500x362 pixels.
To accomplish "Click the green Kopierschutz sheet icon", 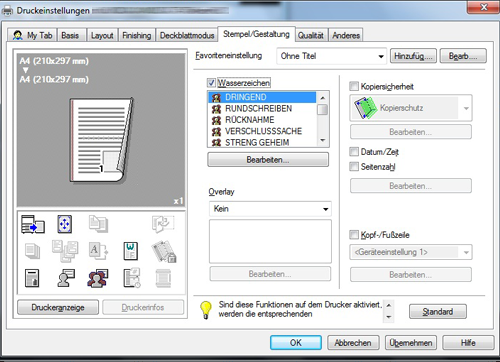I will [x=365, y=108].
